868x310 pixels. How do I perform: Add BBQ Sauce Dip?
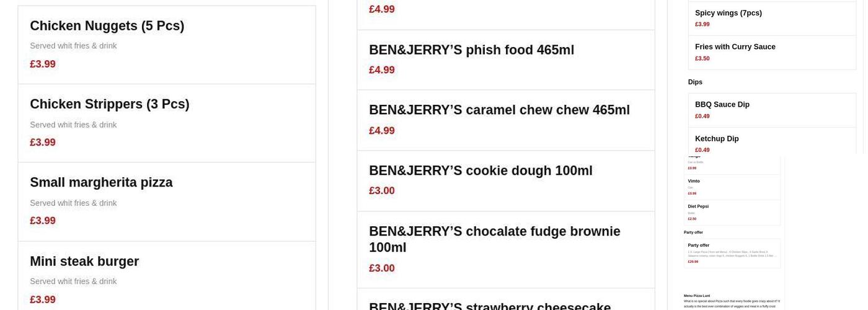[722, 105]
